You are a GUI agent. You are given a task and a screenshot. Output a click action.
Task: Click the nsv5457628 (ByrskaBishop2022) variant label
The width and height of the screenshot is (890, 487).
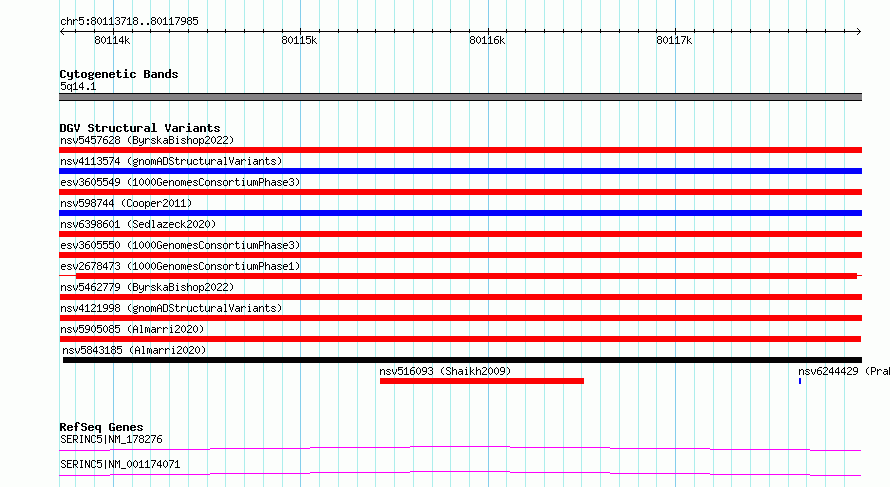(x=147, y=140)
